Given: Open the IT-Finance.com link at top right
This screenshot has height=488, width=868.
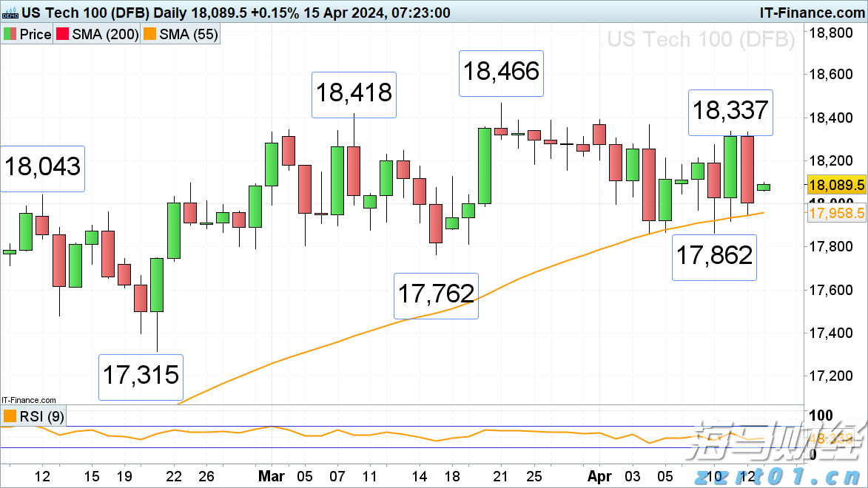Looking at the screenshot, I should click(812, 13).
